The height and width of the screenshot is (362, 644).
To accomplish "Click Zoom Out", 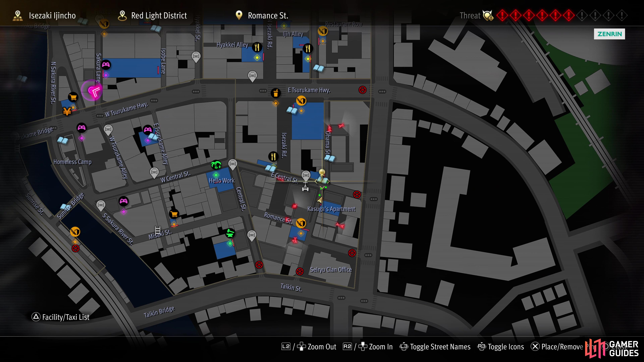I will [x=309, y=347].
